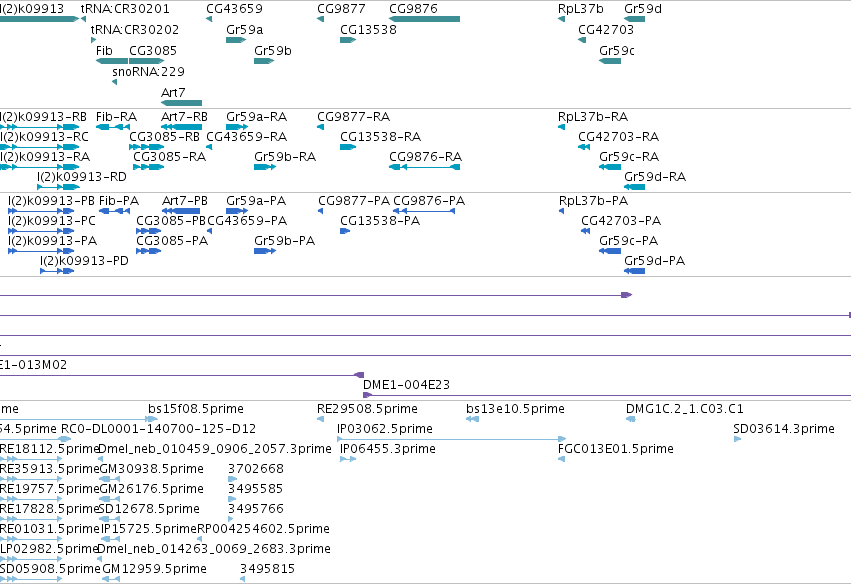Click the 3495815 feature label
This screenshot has height=584, width=851.
click(268, 569)
